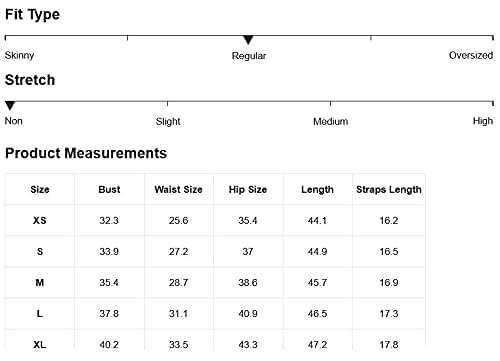Screen dimensions: 500x361
Task: Click the Bust column header
Action: click(109, 190)
